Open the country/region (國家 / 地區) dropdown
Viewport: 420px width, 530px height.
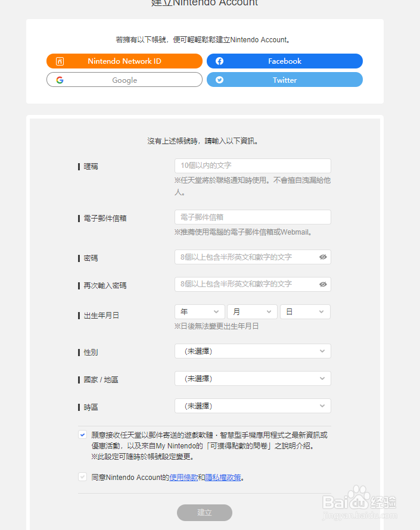[253, 379]
